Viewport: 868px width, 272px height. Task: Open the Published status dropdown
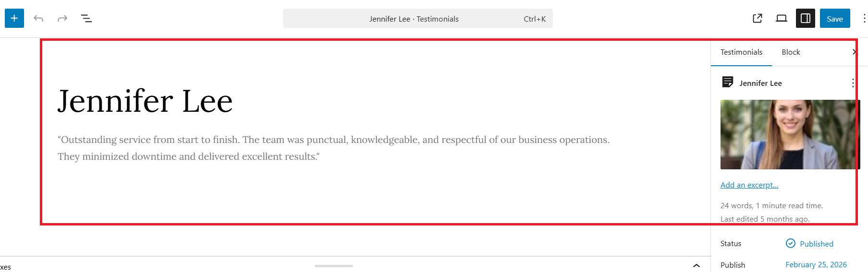[x=810, y=244]
